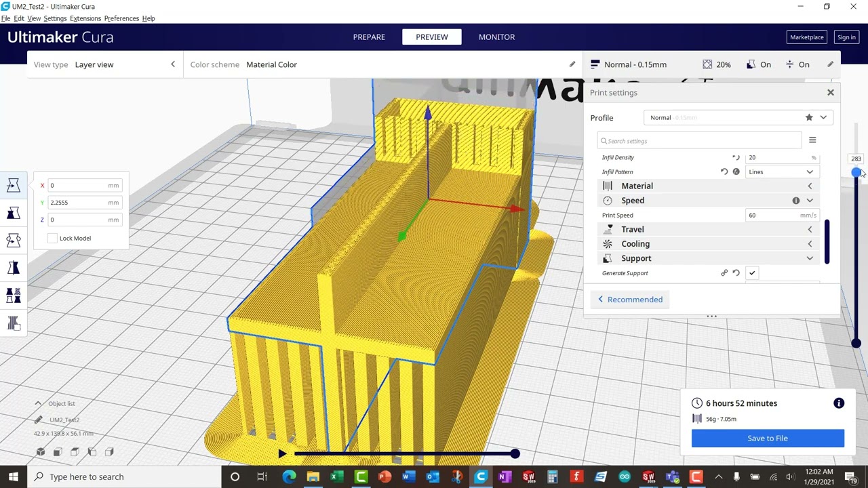The height and width of the screenshot is (488, 868).
Task: Open the Settings menu
Action: (55, 18)
